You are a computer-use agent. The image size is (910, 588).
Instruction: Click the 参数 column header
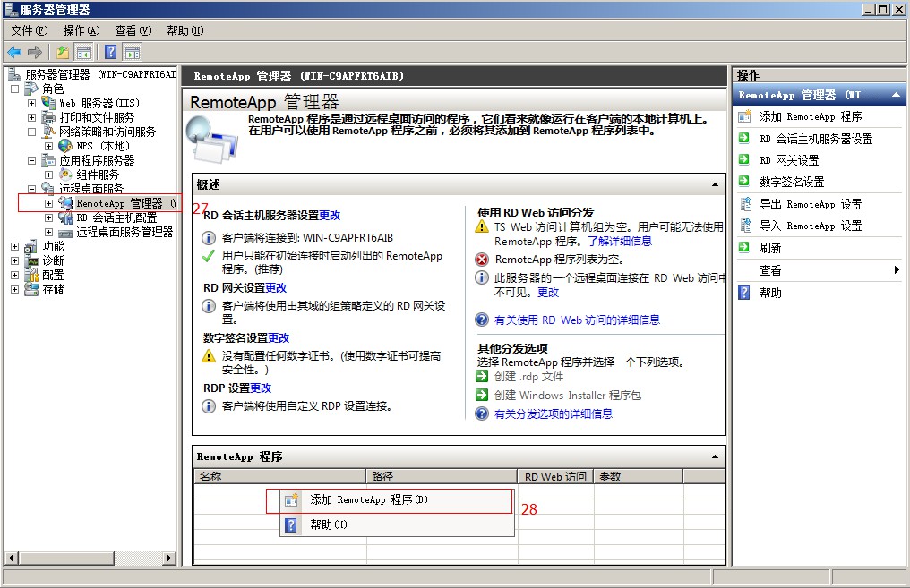pyautogui.click(x=639, y=477)
